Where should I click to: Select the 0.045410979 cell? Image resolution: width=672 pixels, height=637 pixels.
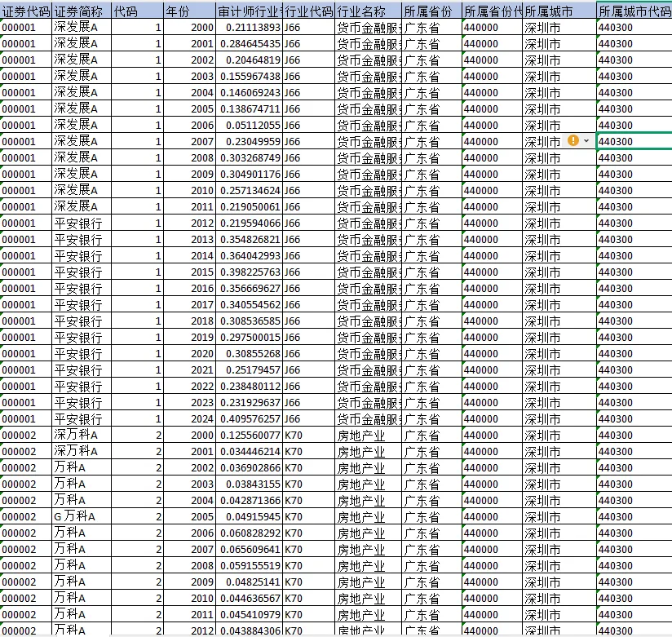tap(249, 614)
